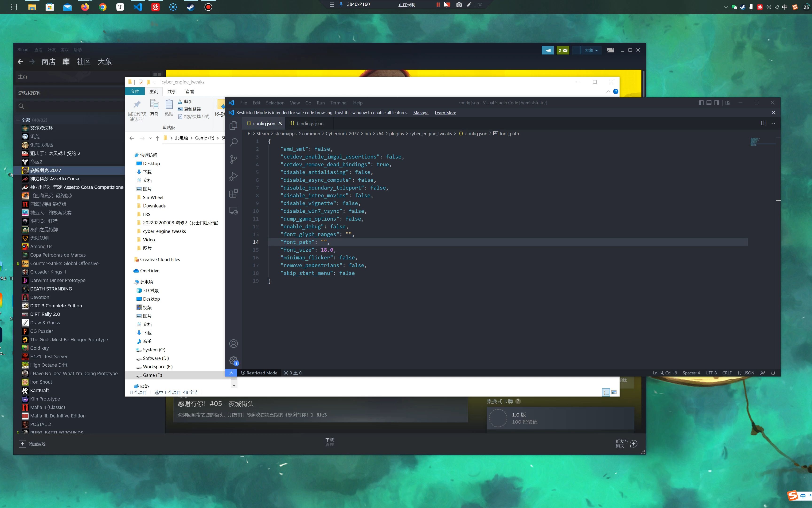The height and width of the screenshot is (508, 812).
Task: Open the VS Code Selection menu
Action: [x=275, y=103]
